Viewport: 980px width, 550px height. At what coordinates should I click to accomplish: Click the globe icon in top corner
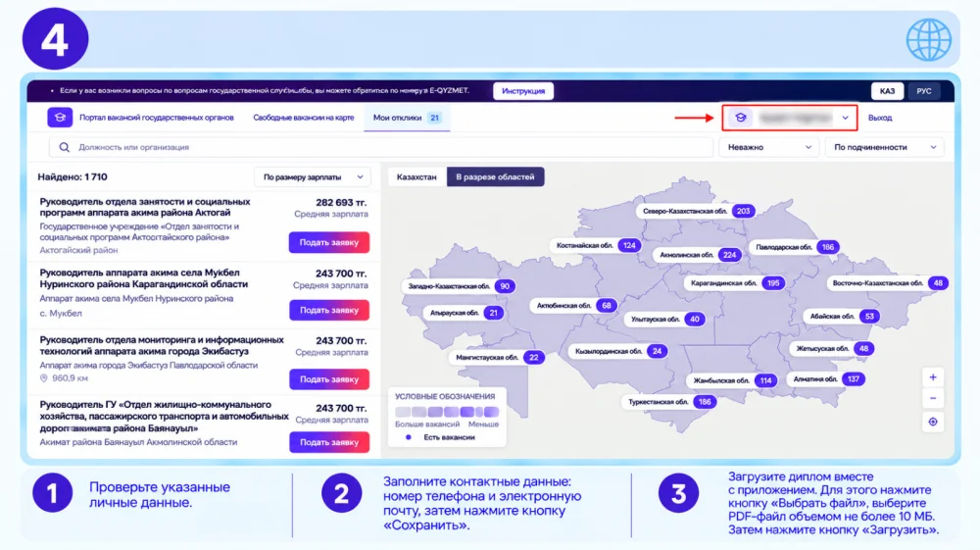point(929,39)
